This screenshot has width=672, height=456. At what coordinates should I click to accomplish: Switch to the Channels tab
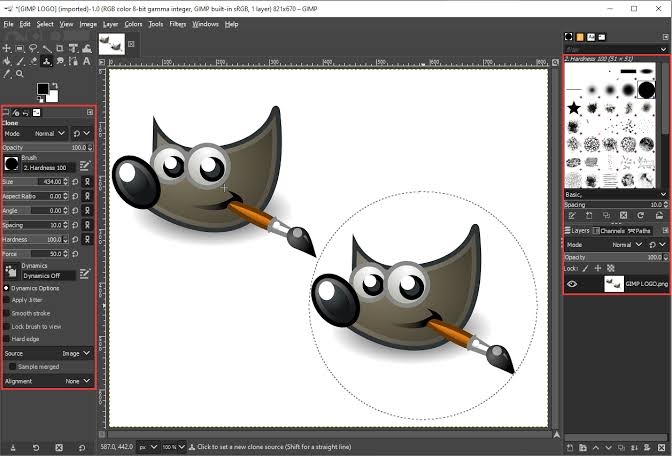[x=609, y=231]
